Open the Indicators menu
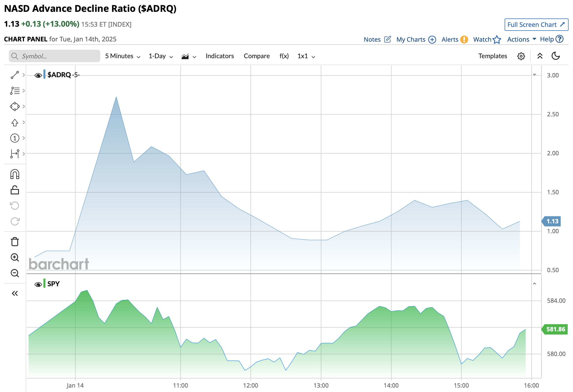Screen dimensions: 573x392 click(x=220, y=56)
